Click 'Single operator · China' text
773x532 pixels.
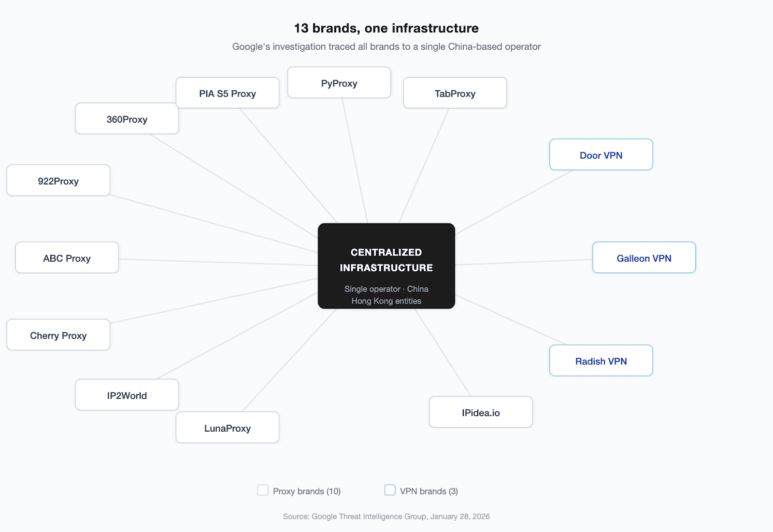386,289
